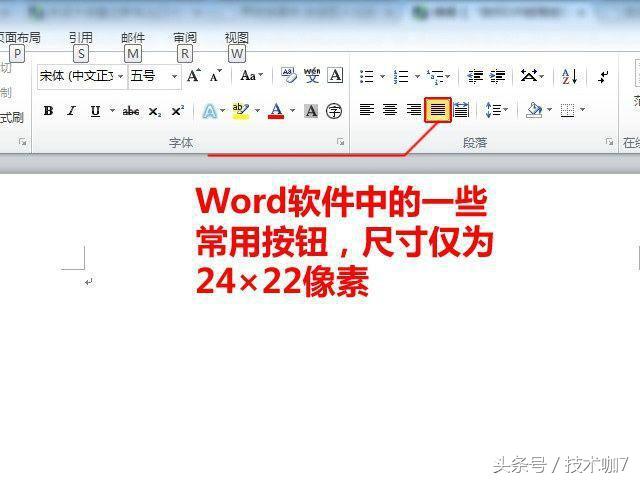This screenshot has width=640, height=480.
Task: Open the font size dropdown
Action: coord(174,76)
